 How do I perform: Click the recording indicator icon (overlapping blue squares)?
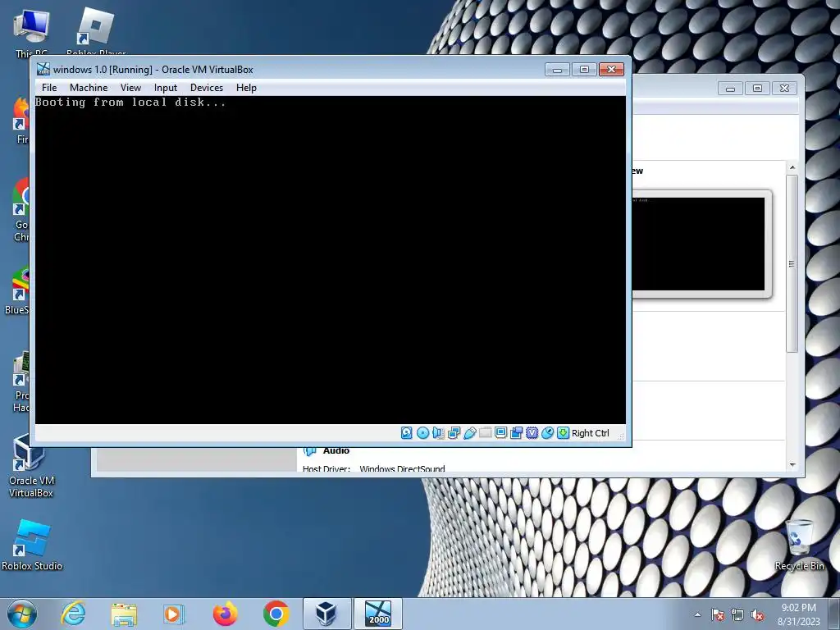pyautogui.click(x=517, y=433)
